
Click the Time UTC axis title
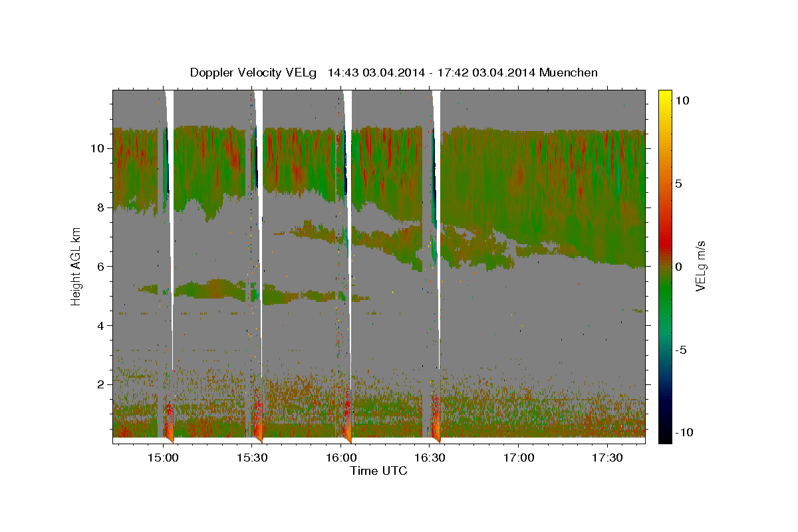pos(378,471)
